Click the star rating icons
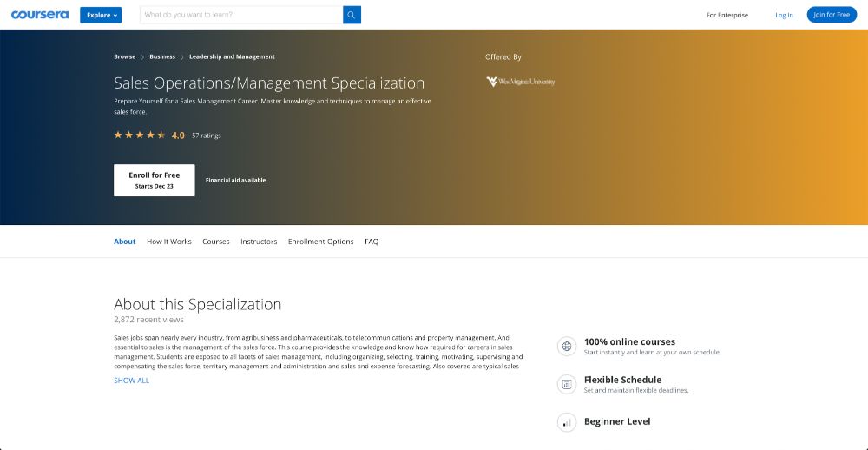Viewport: 868px width, 450px height. click(140, 135)
